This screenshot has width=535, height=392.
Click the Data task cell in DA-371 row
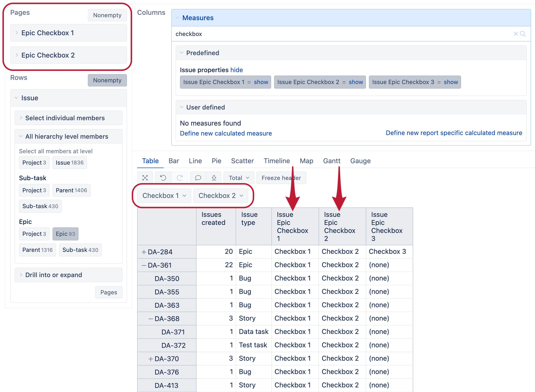click(254, 332)
